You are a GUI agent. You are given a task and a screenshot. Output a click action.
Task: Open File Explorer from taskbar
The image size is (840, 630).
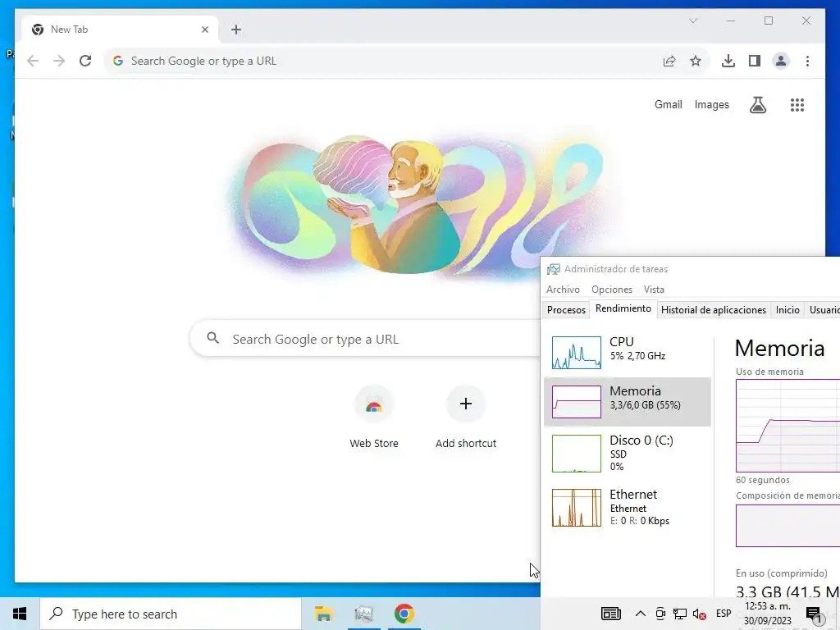click(x=323, y=614)
